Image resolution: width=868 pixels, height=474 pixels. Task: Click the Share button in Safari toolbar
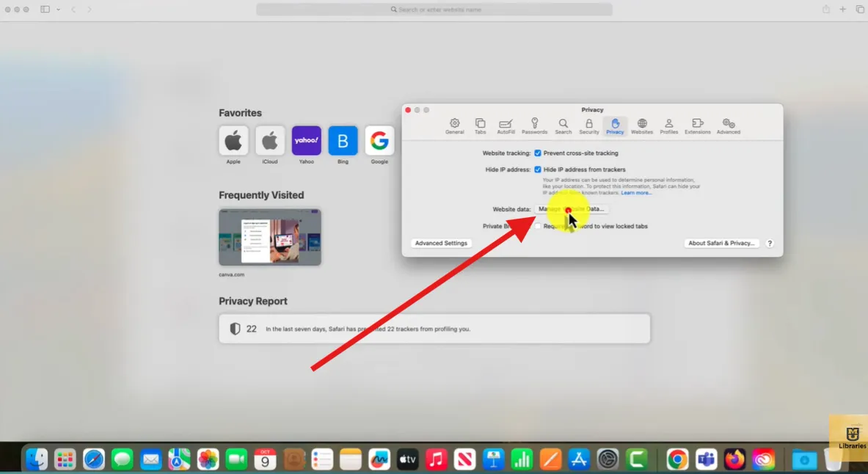[x=826, y=9]
